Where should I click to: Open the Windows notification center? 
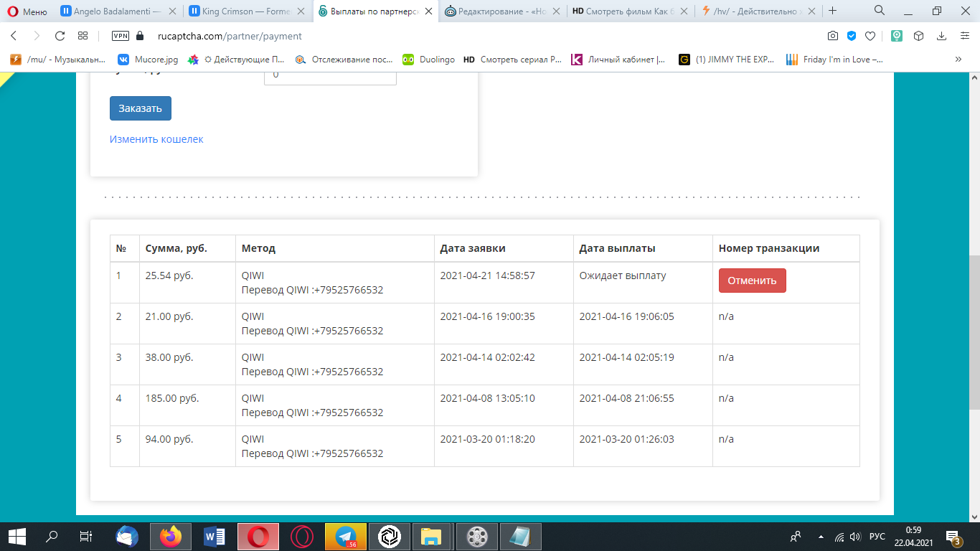point(954,537)
